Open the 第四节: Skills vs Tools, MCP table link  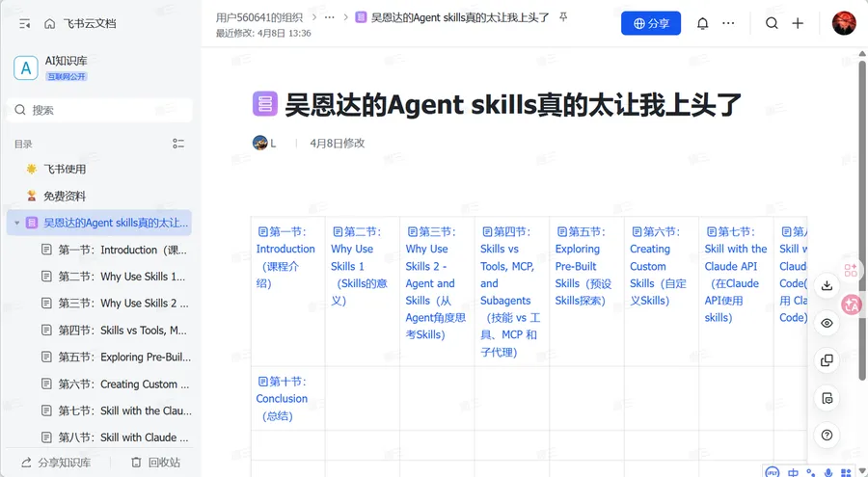510,292
